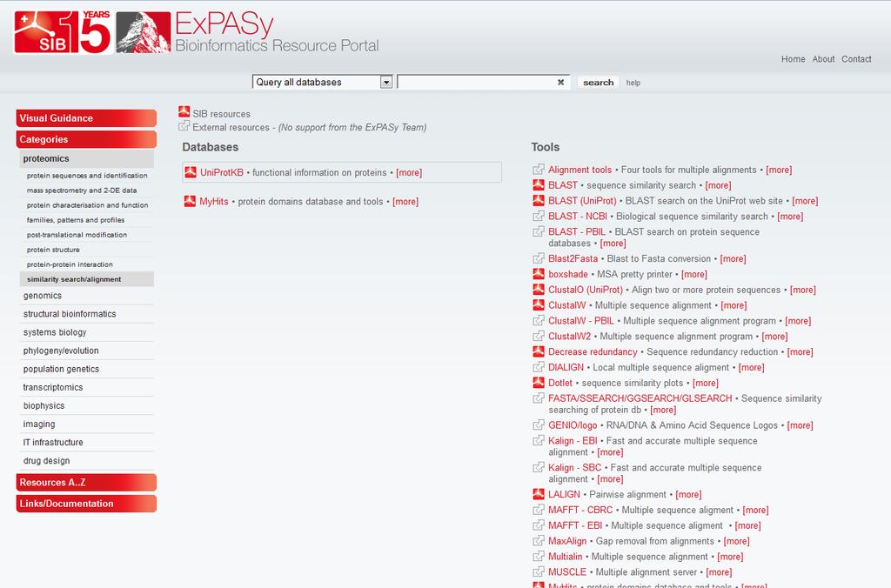Open the Visual Guidance section
The width and height of the screenshot is (891, 588).
(86, 118)
